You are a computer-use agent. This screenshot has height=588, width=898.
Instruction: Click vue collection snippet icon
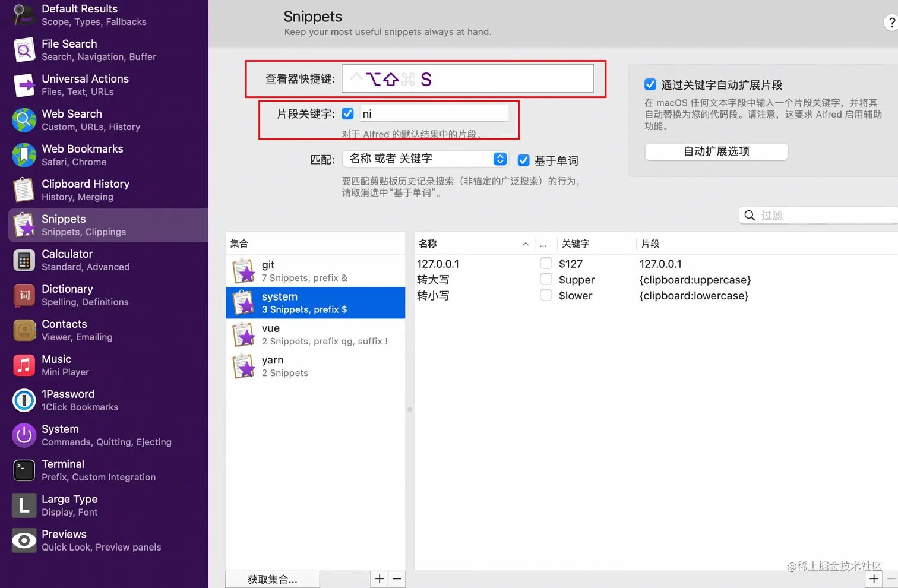tap(244, 334)
